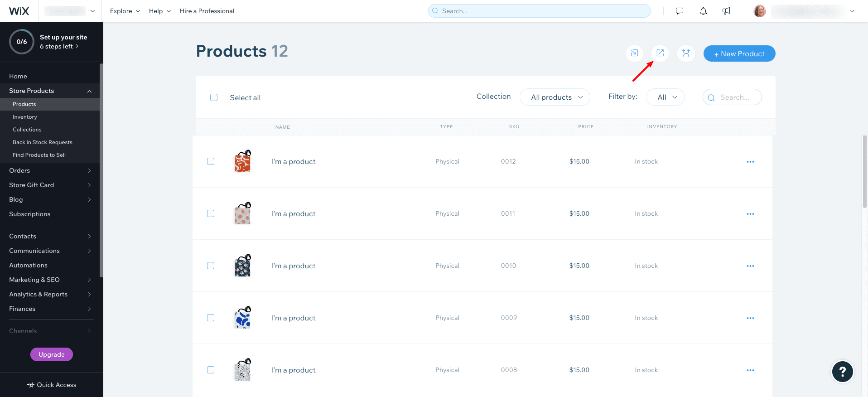Viewport: 868px width, 397px height.
Task: Open more actions for SKU 0012
Action: (750, 162)
